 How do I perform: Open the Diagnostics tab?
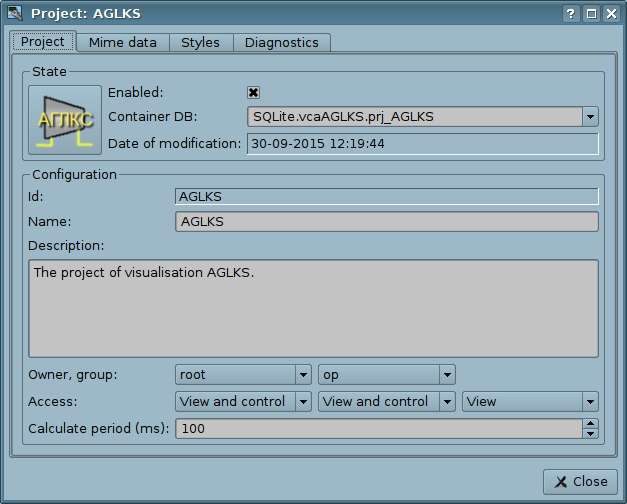point(281,43)
